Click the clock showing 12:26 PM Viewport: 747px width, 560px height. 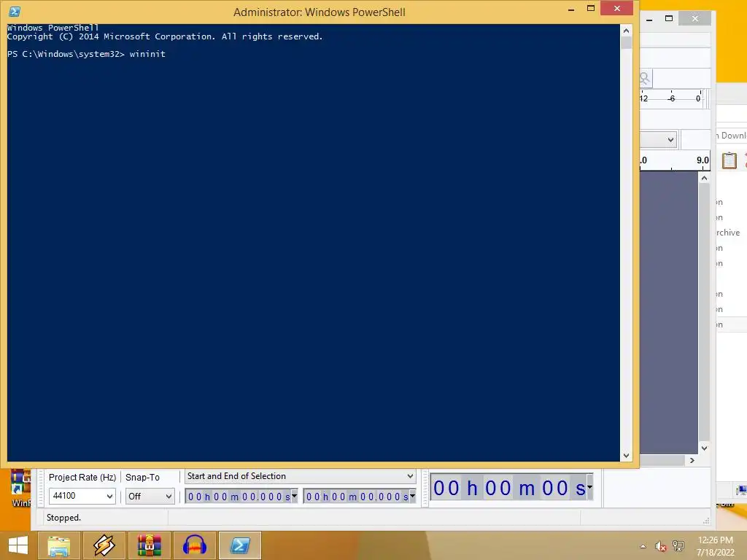(715, 540)
